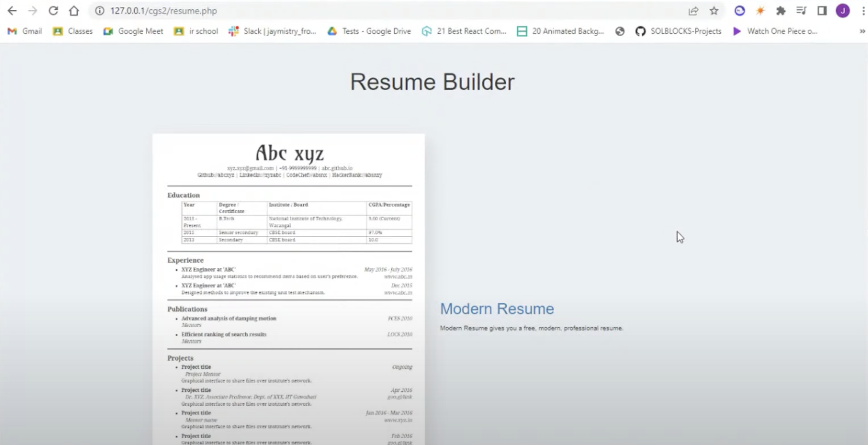Open Tests - Google Drive bookmark

369,31
